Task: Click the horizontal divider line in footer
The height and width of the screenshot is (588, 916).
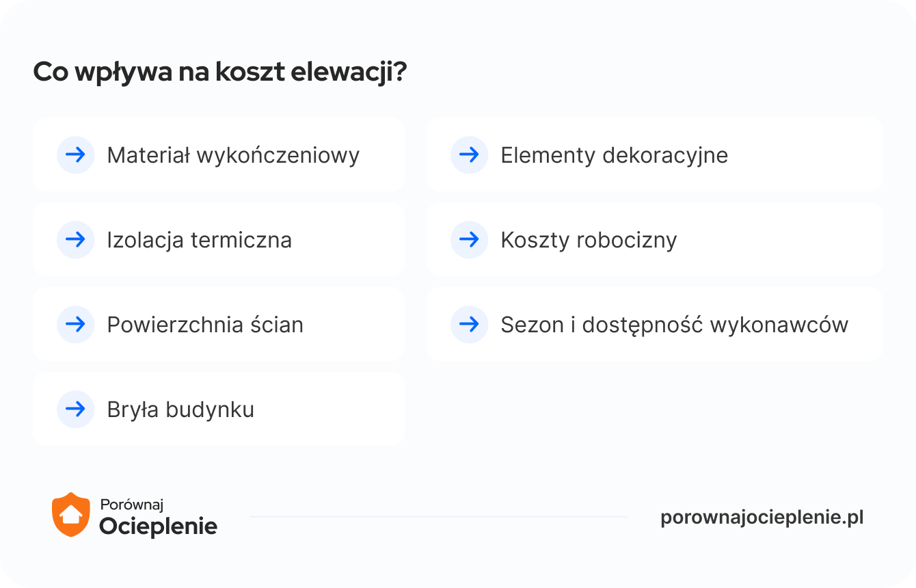Action: point(439,517)
